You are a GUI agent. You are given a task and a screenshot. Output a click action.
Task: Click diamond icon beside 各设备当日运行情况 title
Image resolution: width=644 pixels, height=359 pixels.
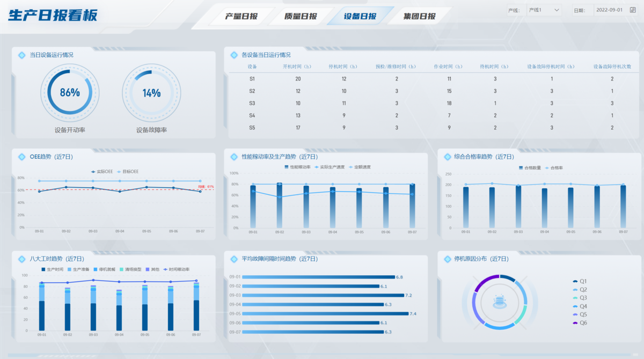(x=234, y=55)
